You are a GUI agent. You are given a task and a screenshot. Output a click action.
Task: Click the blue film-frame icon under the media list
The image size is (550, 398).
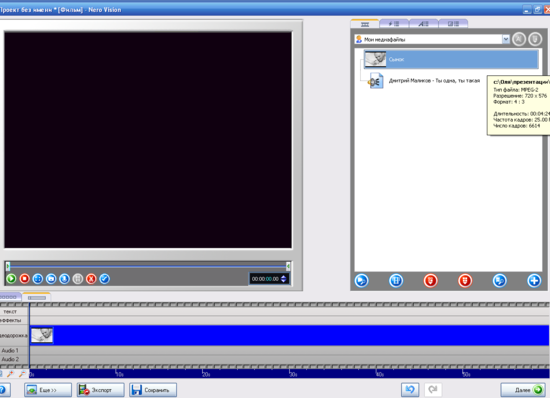[x=396, y=281]
